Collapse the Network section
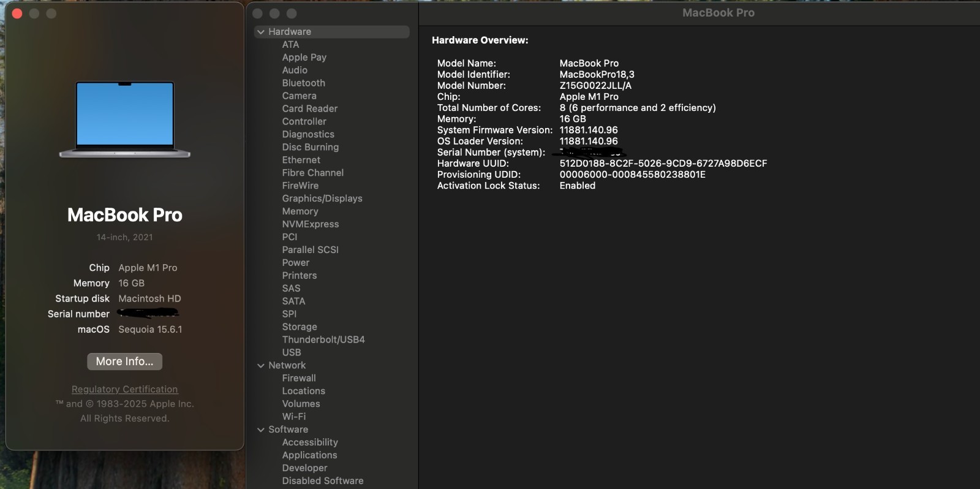Viewport: 980px width, 489px height. [x=261, y=365]
